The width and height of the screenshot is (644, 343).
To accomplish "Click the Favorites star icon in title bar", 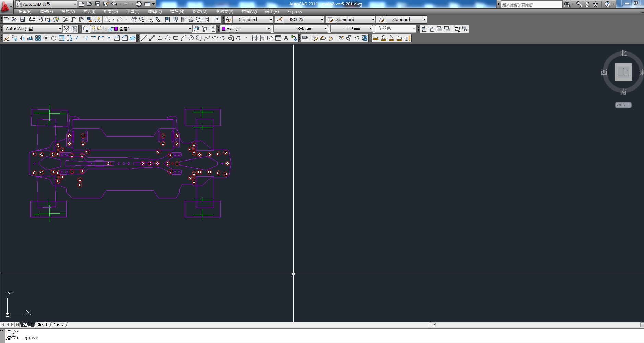I will click(596, 4).
